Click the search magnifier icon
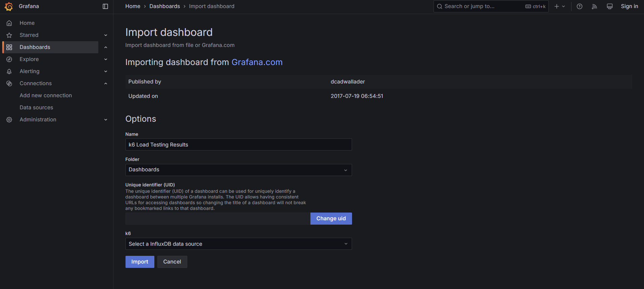 (x=439, y=6)
